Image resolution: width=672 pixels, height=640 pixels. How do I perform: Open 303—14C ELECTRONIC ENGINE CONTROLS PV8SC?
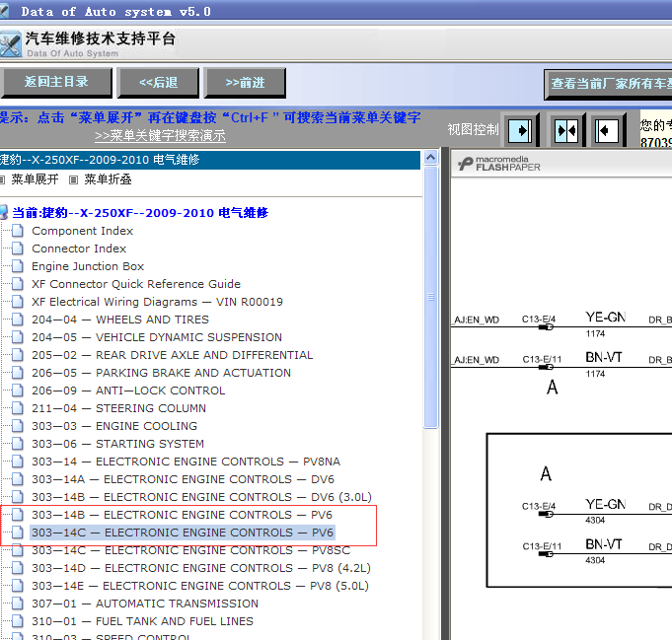pyautogui.click(x=191, y=550)
